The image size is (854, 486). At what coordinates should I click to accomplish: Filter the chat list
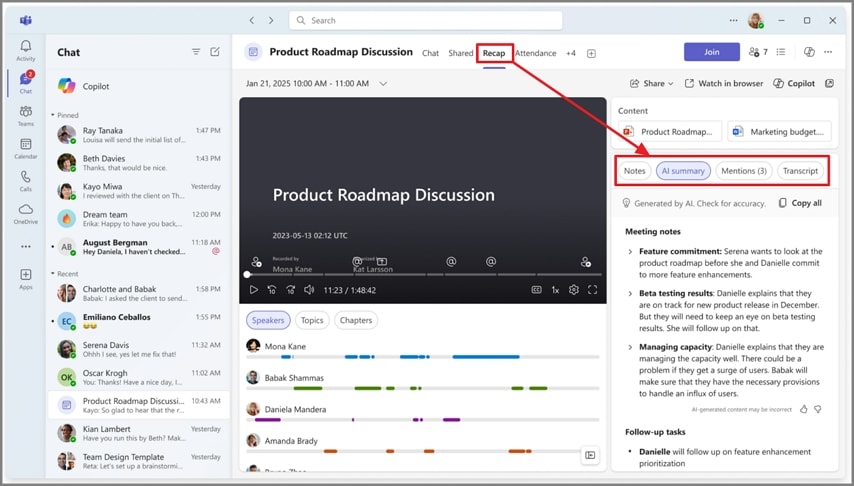[196, 52]
